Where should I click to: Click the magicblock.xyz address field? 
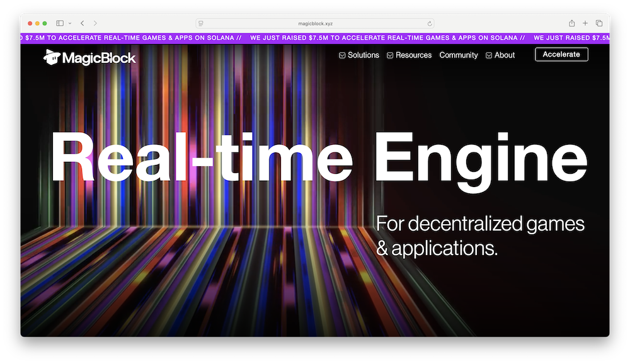click(315, 23)
